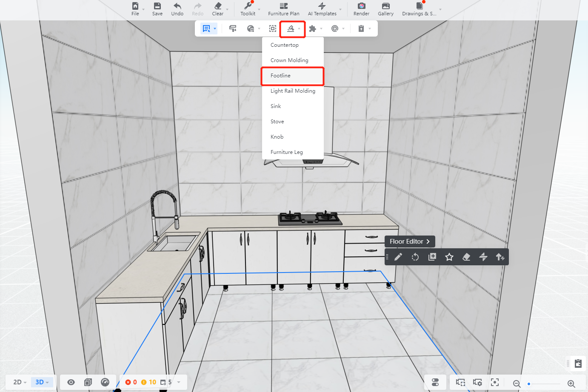
Task: Click the zoom in magnifier icon
Action: [x=571, y=383]
